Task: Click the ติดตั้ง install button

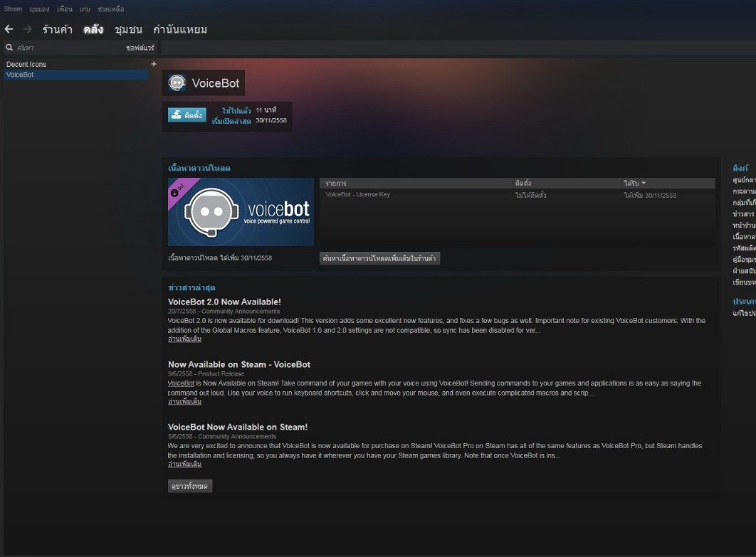Action: click(187, 115)
